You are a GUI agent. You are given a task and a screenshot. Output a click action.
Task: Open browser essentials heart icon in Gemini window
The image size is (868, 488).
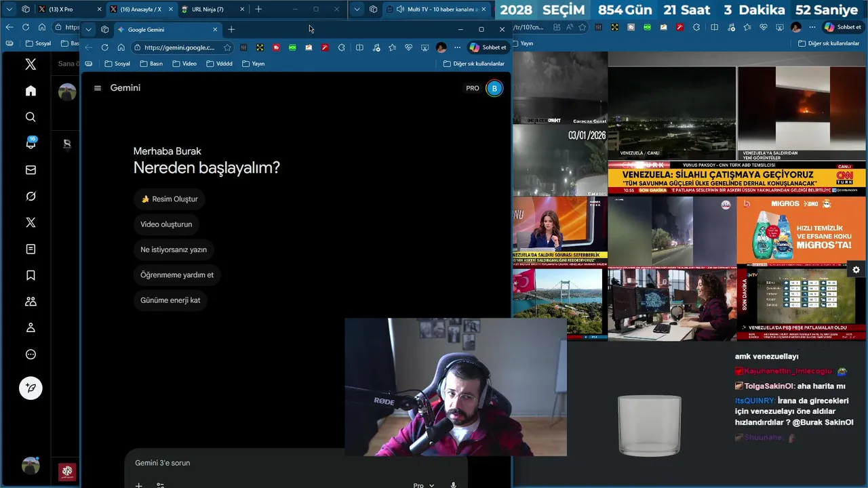tap(408, 47)
